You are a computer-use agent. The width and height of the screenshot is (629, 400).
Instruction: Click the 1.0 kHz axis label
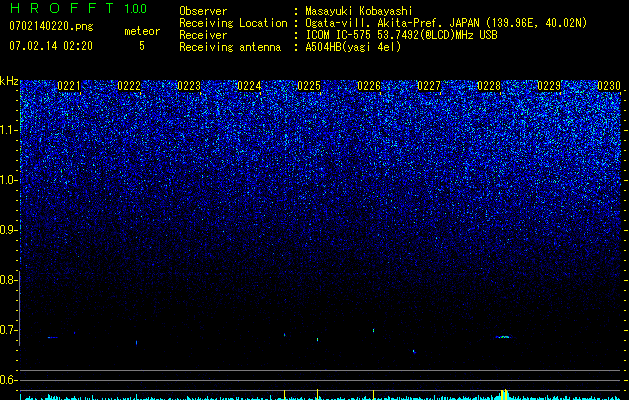(7, 180)
